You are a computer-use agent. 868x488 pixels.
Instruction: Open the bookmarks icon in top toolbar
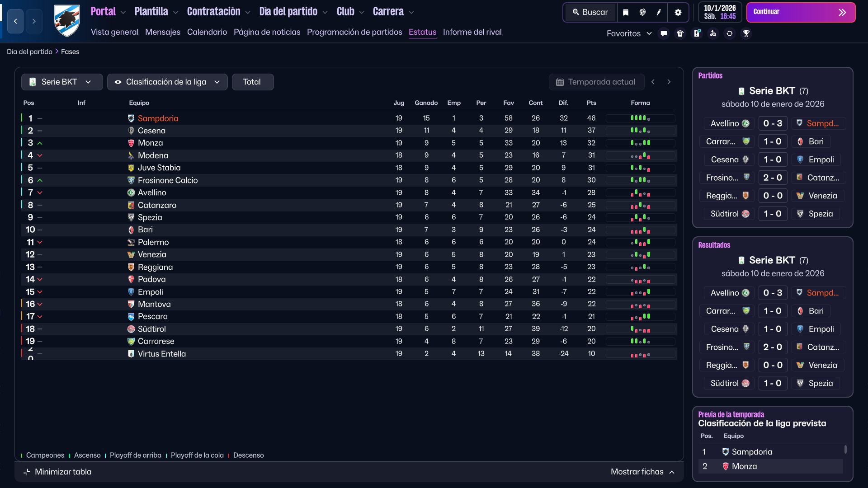[x=626, y=12]
